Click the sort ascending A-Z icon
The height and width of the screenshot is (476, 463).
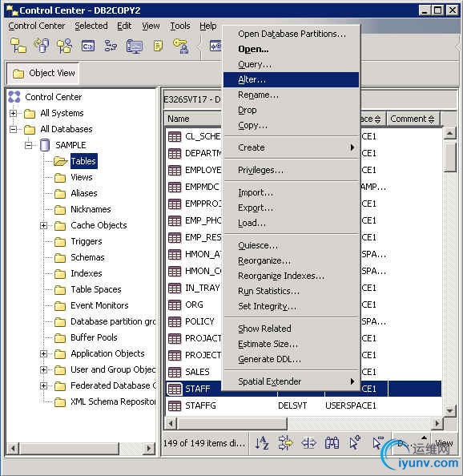(x=261, y=443)
